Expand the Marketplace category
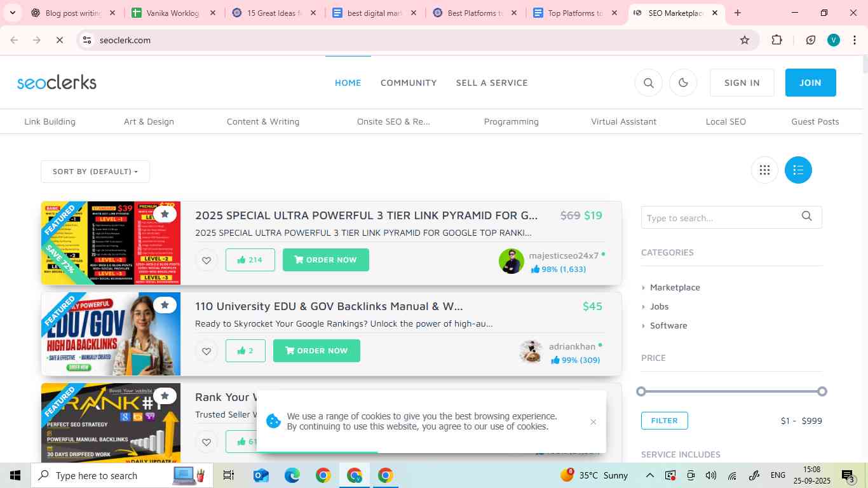The image size is (868, 488). (674, 287)
